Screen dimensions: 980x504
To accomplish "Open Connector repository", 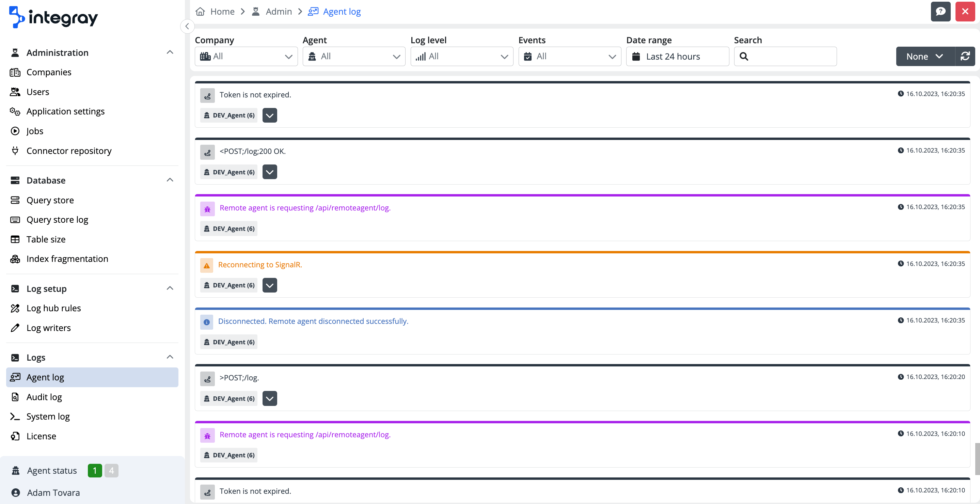I will click(x=69, y=151).
